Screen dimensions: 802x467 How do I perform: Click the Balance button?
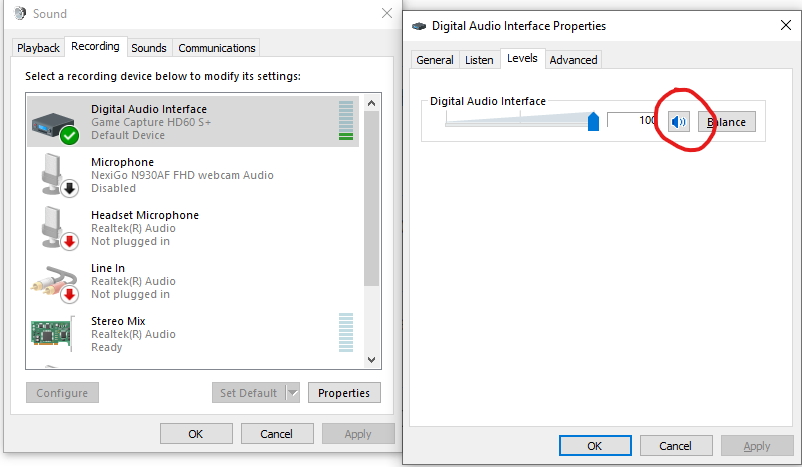point(727,122)
